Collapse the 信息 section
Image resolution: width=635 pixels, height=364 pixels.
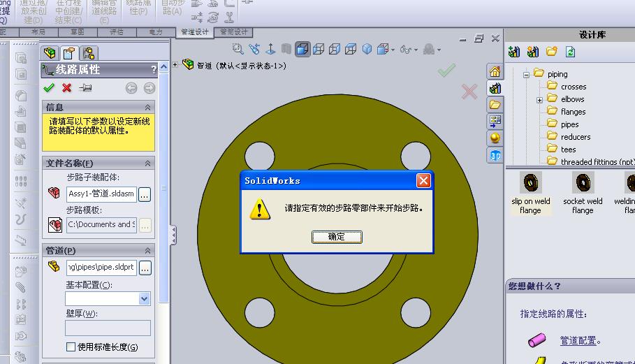[x=147, y=108]
